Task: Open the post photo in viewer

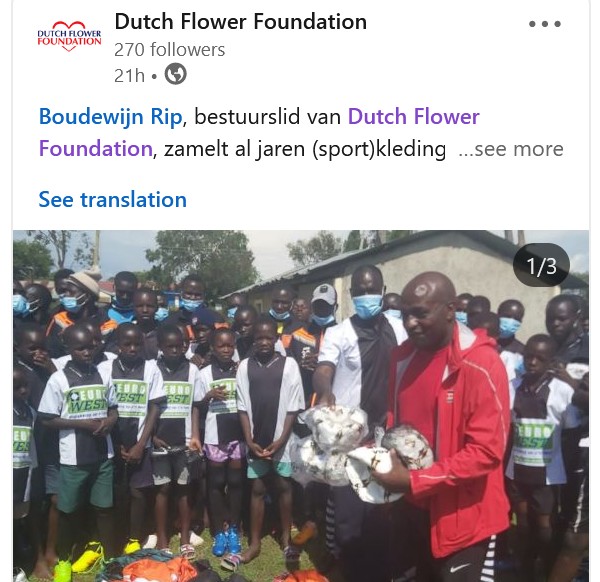Action: pos(301,406)
